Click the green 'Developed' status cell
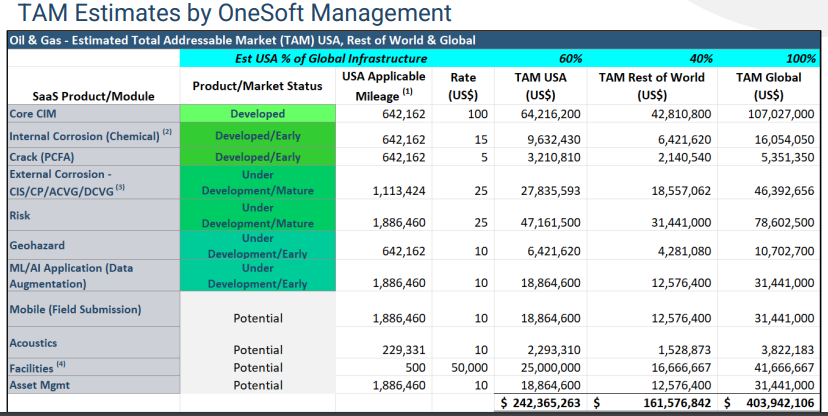Screen dimensions: 828x416 tap(258, 114)
